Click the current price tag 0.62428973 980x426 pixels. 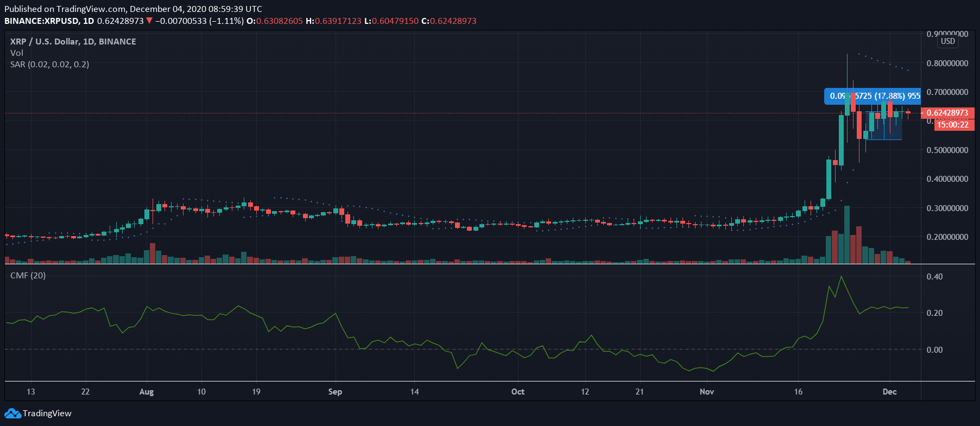pyautogui.click(x=948, y=113)
